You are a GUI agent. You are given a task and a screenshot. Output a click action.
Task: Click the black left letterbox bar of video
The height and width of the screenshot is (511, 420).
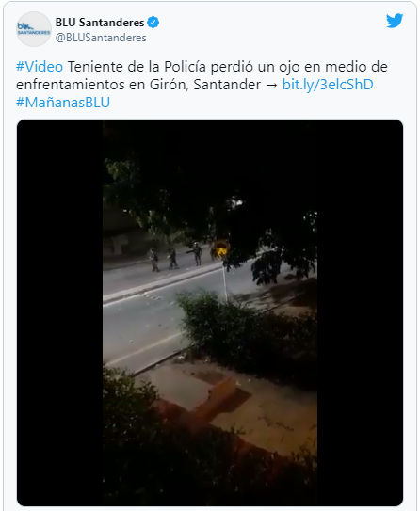point(60,312)
